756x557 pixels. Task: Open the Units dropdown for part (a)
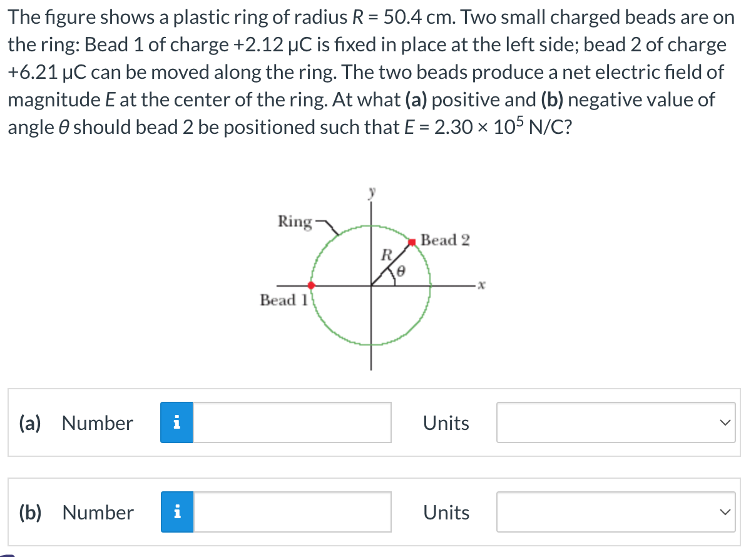(616, 423)
